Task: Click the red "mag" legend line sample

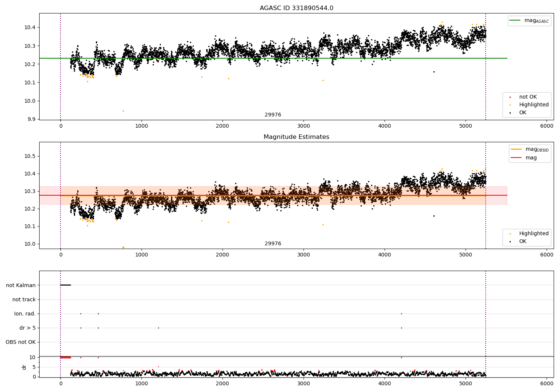Action: [x=516, y=158]
